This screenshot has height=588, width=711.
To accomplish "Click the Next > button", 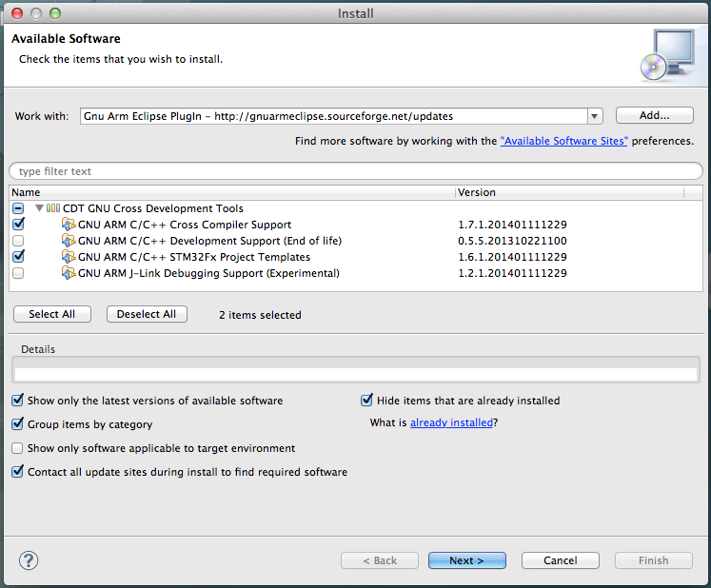I will (466, 560).
